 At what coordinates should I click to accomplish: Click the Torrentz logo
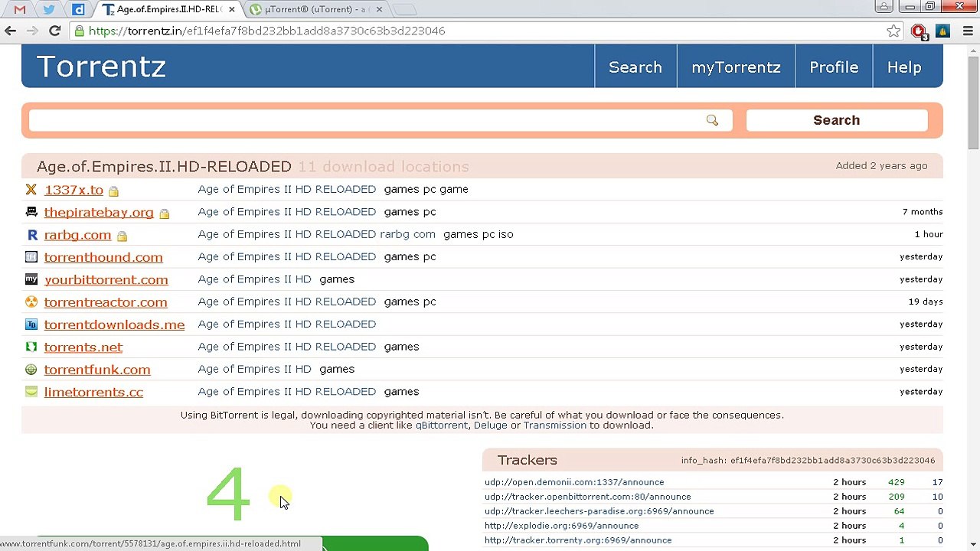(x=101, y=67)
